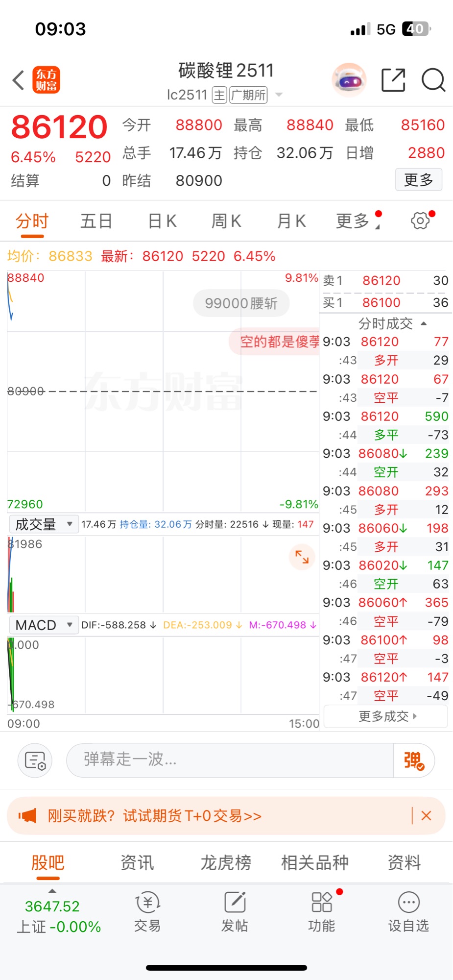Expand the contract selector dropdown arrow
The width and height of the screenshot is (453, 980).
pyautogui.click(x=279, y=95)
